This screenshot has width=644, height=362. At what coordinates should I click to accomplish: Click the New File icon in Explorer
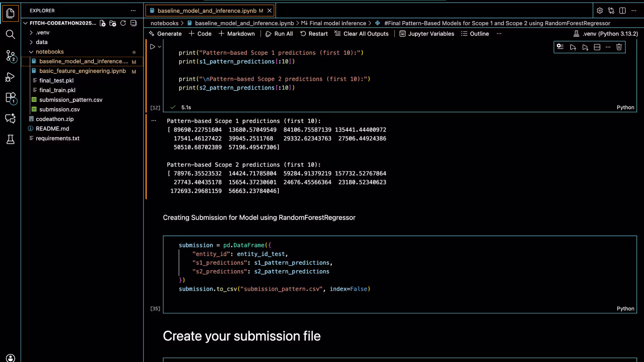(102, 23)
